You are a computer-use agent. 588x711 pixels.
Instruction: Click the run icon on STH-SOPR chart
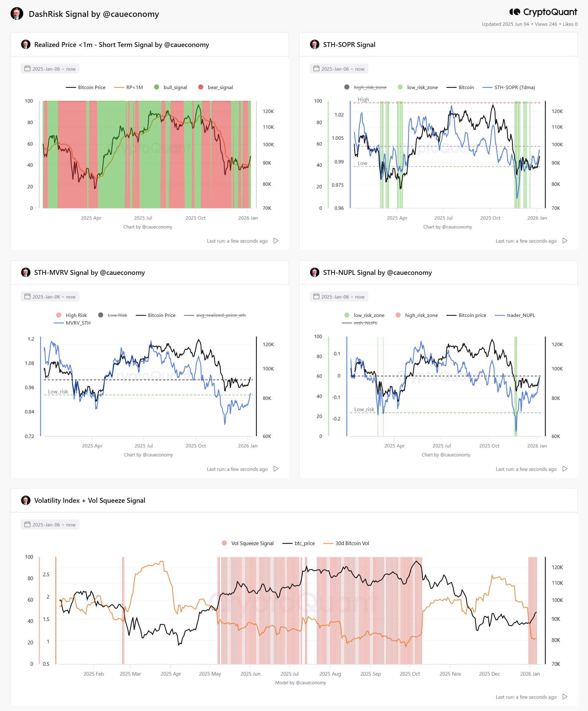tap(565, 241)
